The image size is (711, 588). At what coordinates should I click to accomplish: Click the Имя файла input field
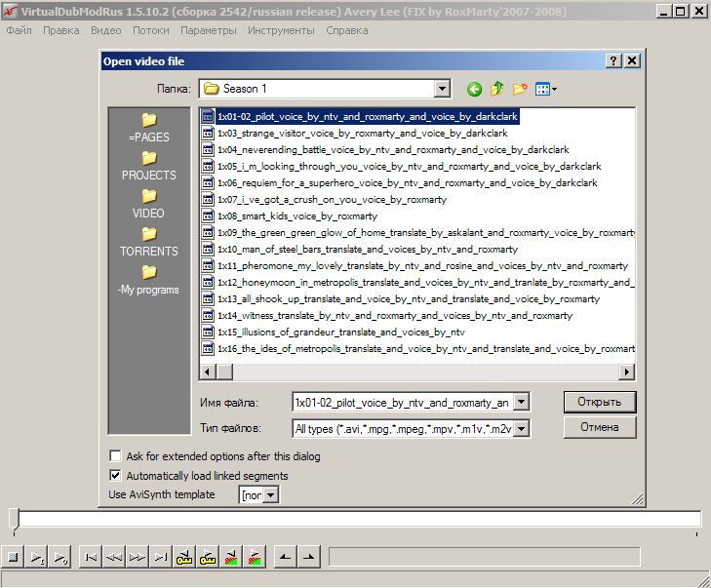pos(403,402)
